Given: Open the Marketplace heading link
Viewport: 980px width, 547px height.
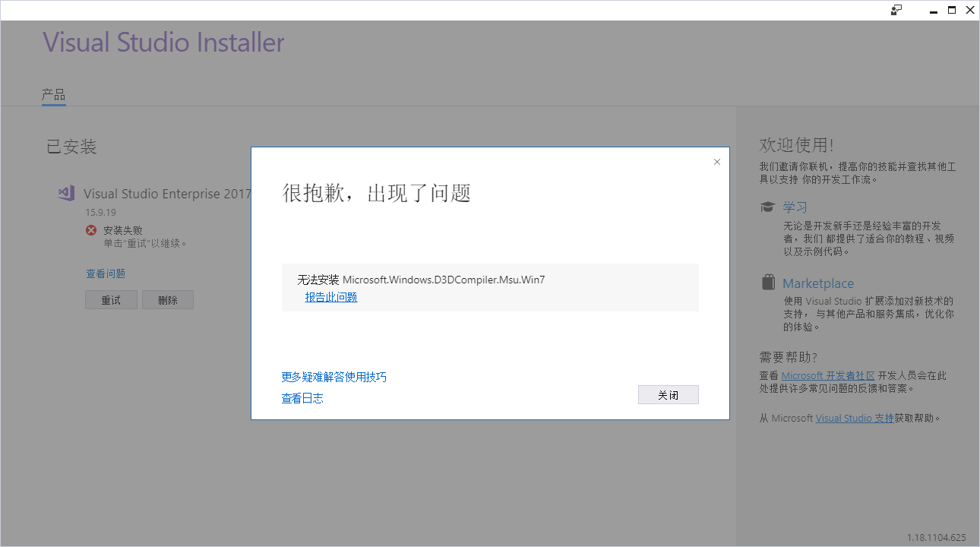Looking at the screenshot, I should (x=818, y=283).
